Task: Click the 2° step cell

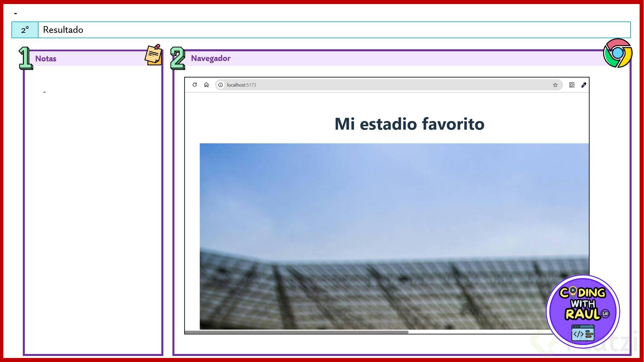Action: click(25, 30)
